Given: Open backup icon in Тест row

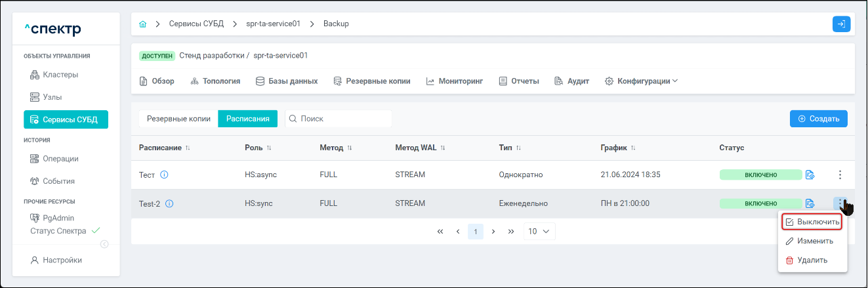Looking at the screenshot, I should (x=810, y=175).
